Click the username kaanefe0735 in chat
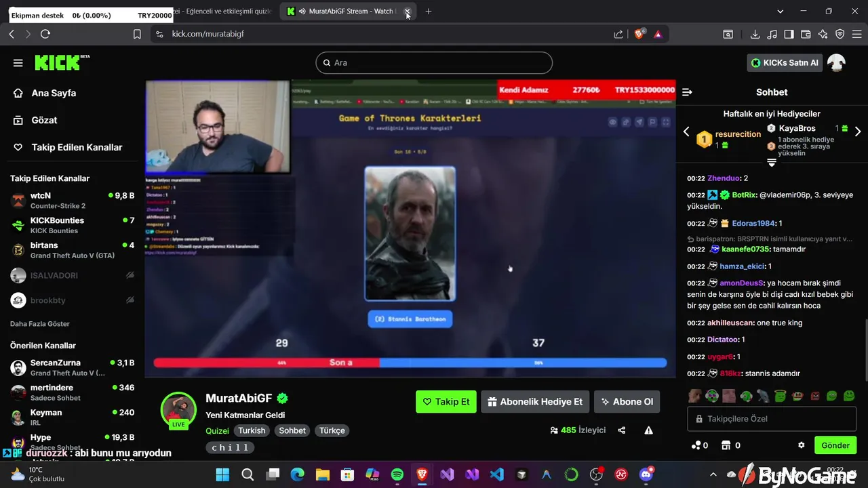The image size is (868, 488). point(746,249)
